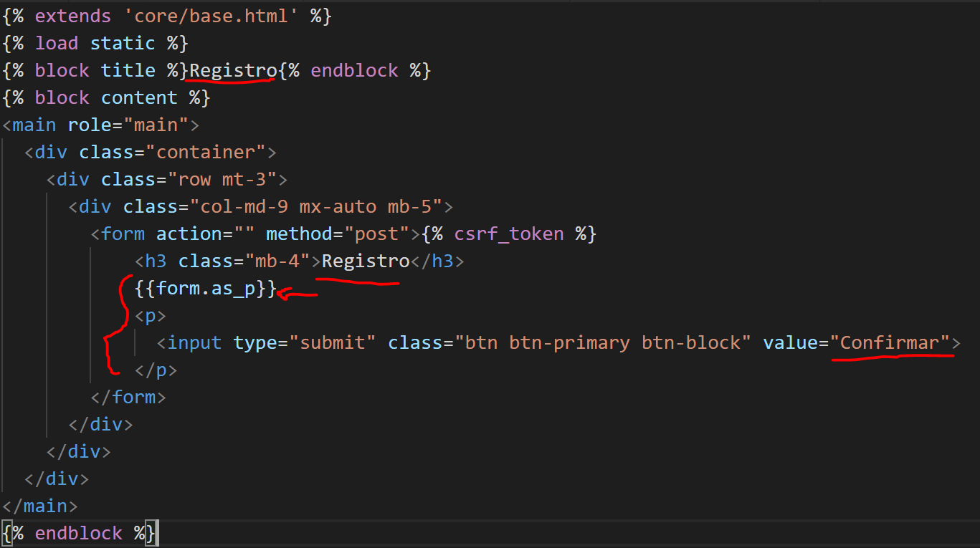Click the "Confirmar" value string
This screenshot has width=980, height=548.
pyautogui.click(x=890, y=342)
